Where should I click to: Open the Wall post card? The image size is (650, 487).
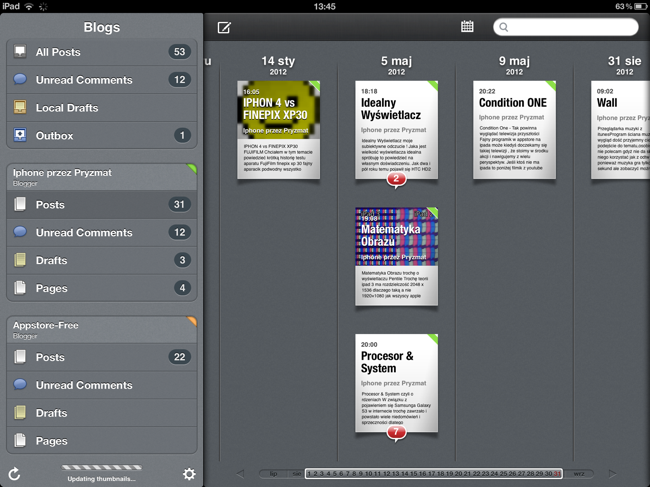[621, 130]
